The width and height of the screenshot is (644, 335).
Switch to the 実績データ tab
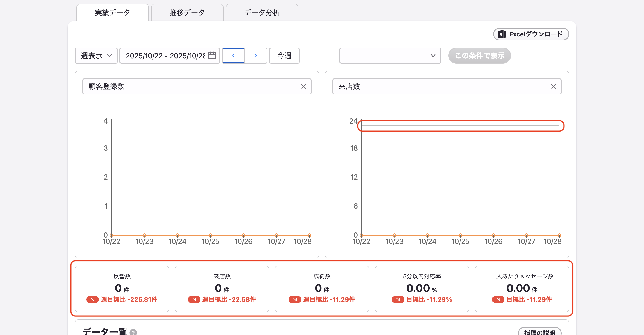click(x=112, y=13)
